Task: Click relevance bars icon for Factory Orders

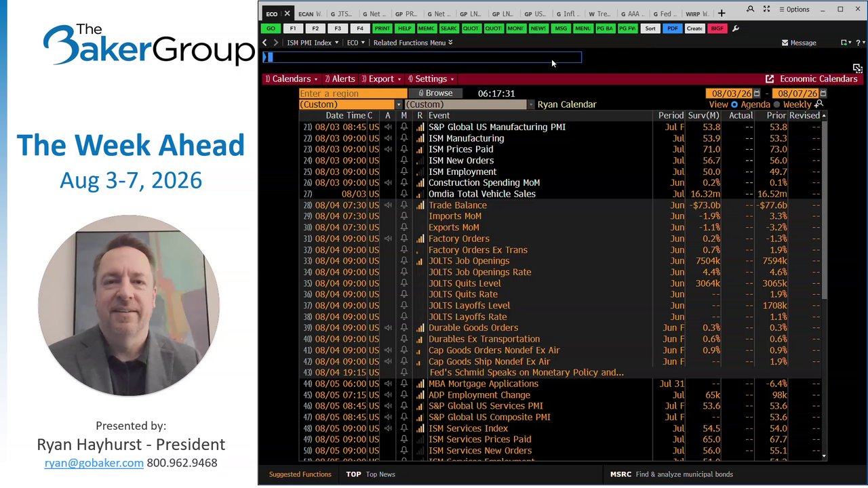Action: [420, 239]
